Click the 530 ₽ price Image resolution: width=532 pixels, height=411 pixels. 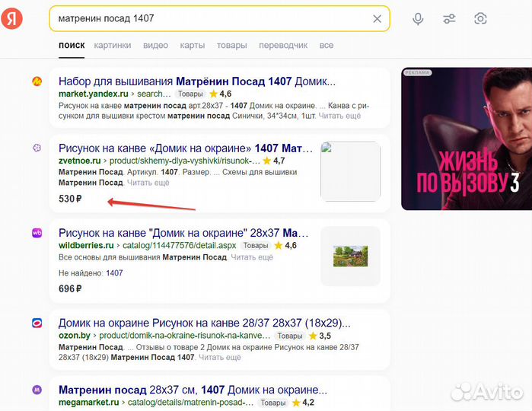[x=70, y=199]
